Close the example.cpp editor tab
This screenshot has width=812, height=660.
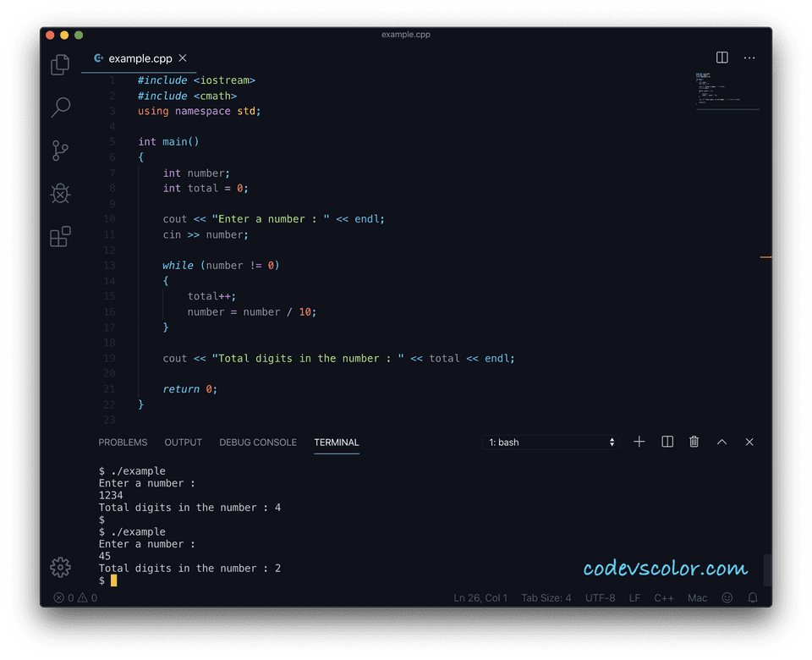click(183, 58)
